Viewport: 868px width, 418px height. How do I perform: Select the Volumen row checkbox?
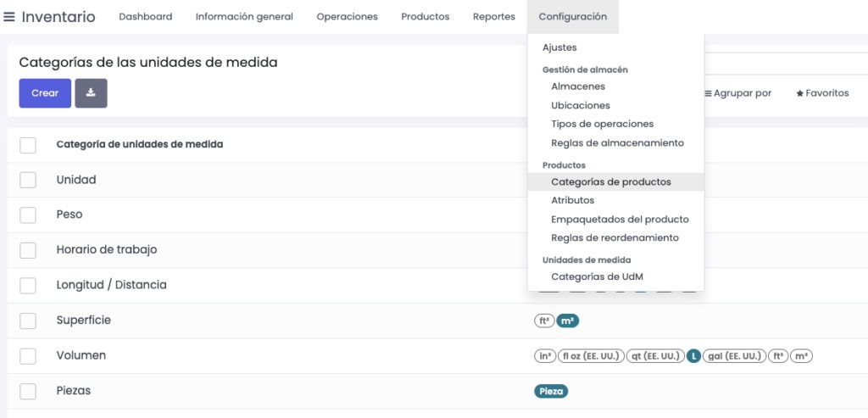pyautogui.click(x=28, y=356)
